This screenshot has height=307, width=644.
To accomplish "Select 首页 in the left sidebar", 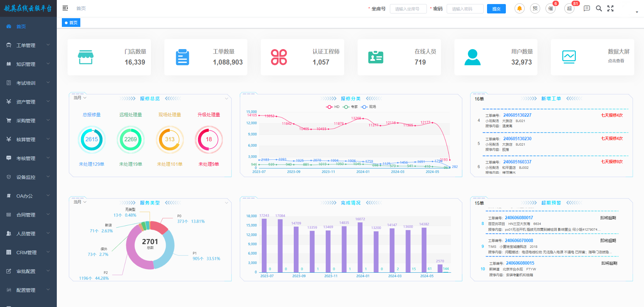I will [21, 27].
